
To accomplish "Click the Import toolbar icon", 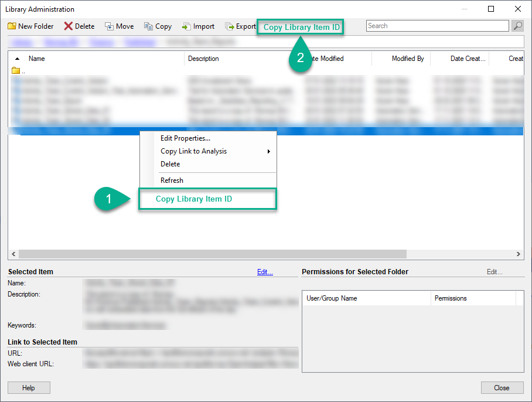I will tap(186, 26).
